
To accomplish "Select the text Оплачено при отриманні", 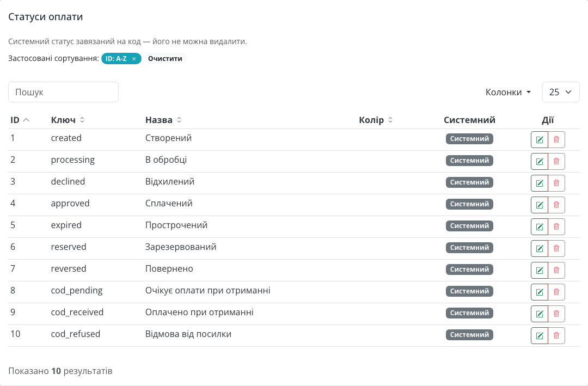I will click(199, 313).
